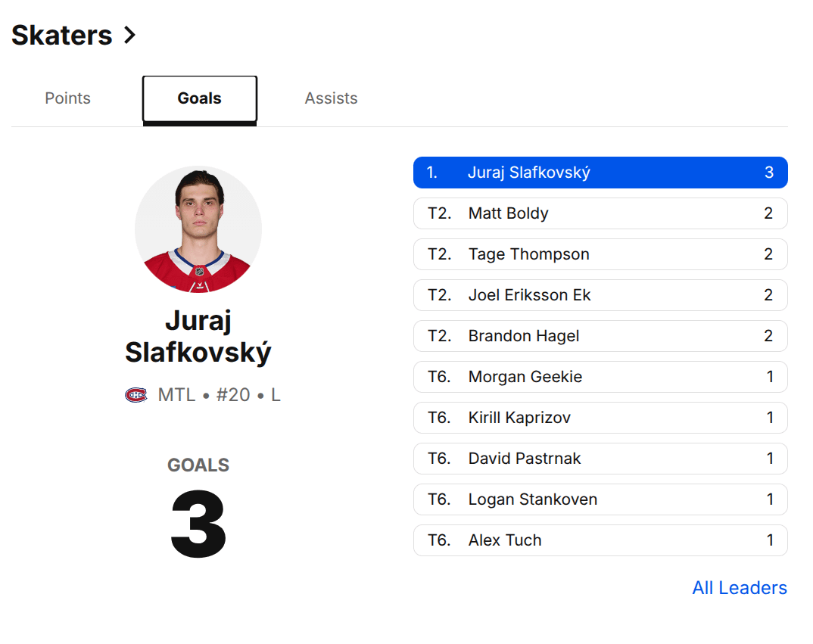Open the Assists tab

point(331,98)
